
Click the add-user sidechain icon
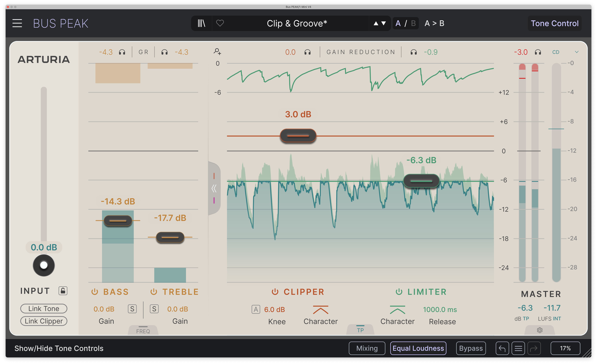(217, 51)
